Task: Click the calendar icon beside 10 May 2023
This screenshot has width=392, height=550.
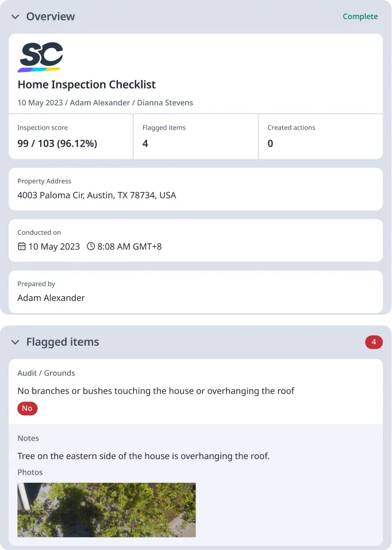Action: coord(21,246)
